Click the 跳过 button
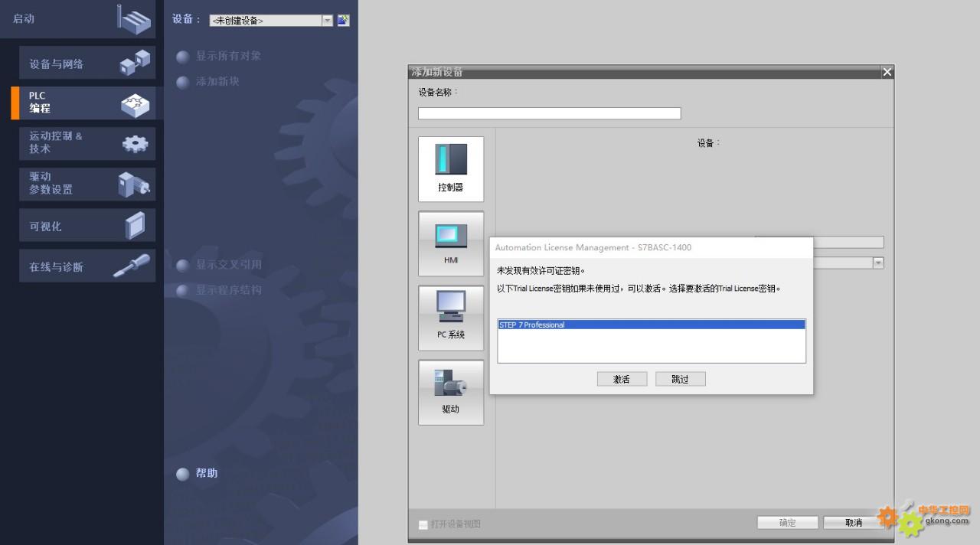Viewport: 980px width, 545px height. (680, 379)
